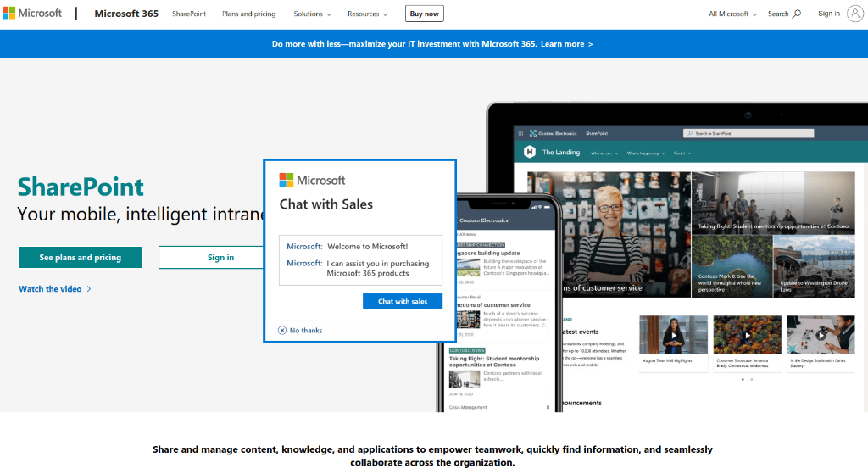Image resolution: width=868 pixels, height=474 pixels.
Task: Click the No thanks close circle icon
Action: click(282, 330)
